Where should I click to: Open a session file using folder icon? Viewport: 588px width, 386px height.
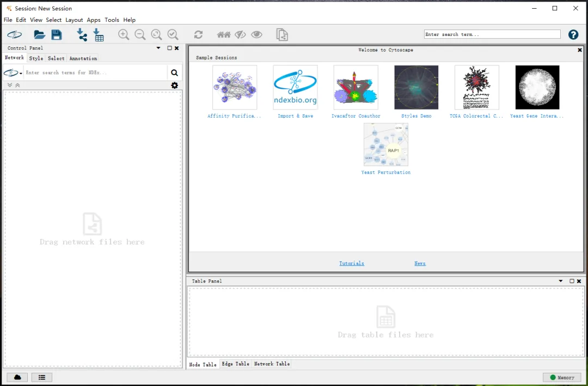39,34
